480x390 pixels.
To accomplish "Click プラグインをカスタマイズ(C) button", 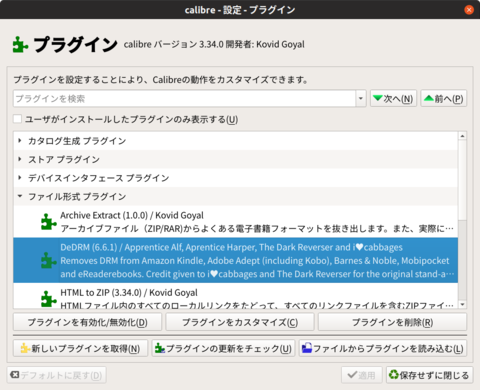I will tap(240, 322).
